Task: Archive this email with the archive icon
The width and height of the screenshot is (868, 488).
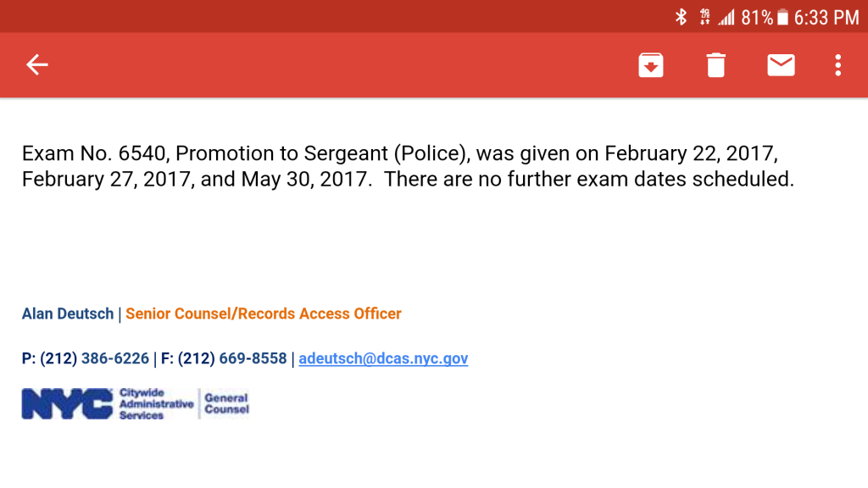Action: click(x=651, y=65)
